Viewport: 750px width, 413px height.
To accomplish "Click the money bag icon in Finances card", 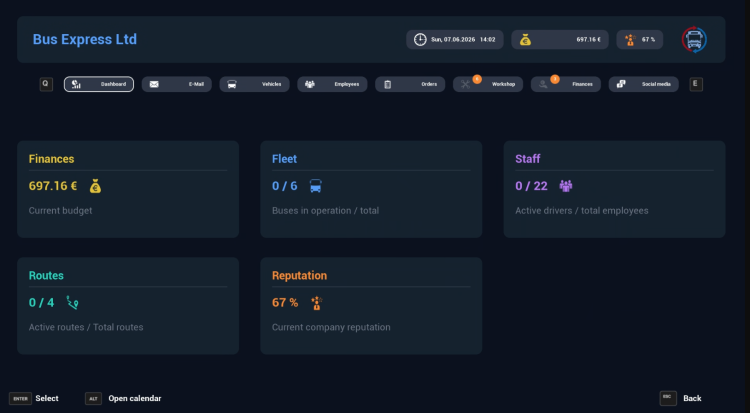I will coord(95,186).
